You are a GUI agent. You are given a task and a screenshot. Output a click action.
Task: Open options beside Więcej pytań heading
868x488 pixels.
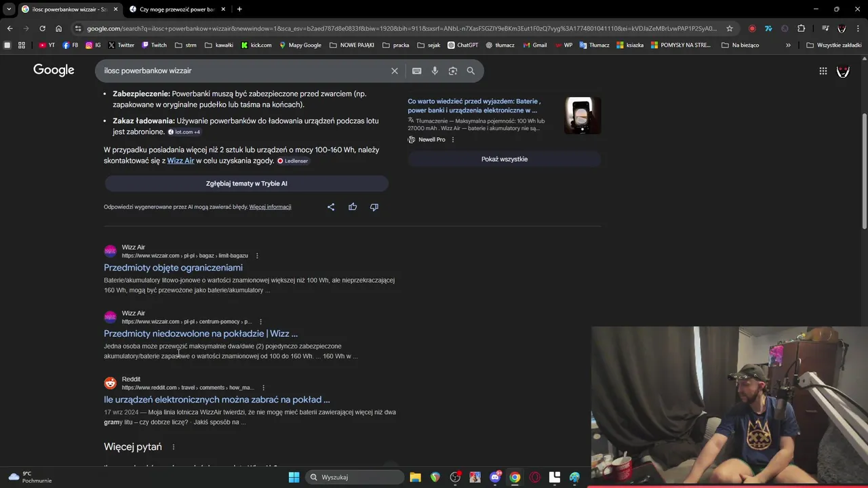click(174, 447)
